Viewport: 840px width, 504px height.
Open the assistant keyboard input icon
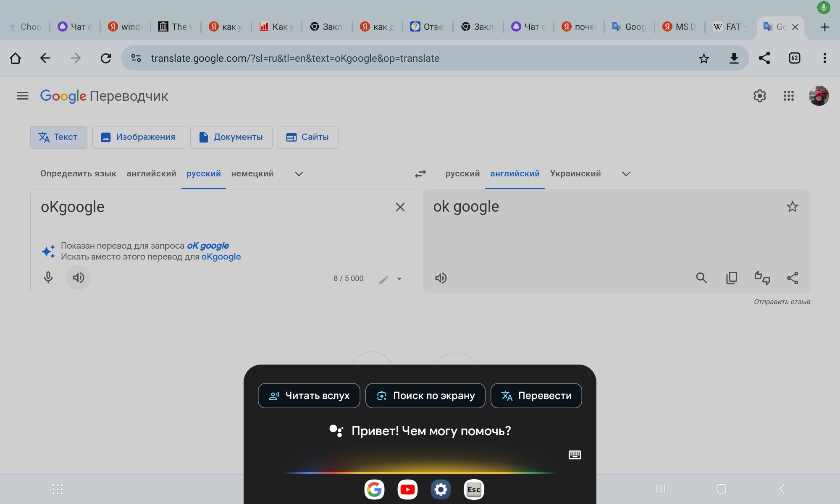575,455
